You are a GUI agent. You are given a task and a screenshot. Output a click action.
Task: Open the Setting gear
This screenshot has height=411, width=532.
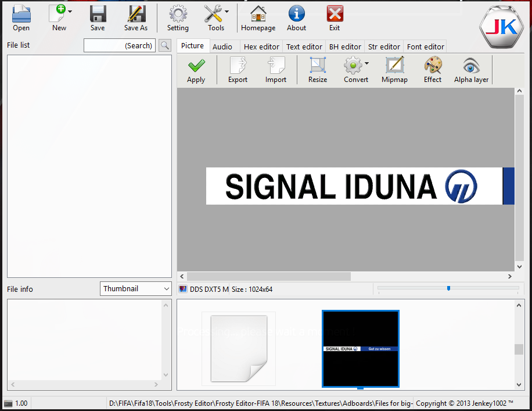pyautogui.click(x=178, y=15)
